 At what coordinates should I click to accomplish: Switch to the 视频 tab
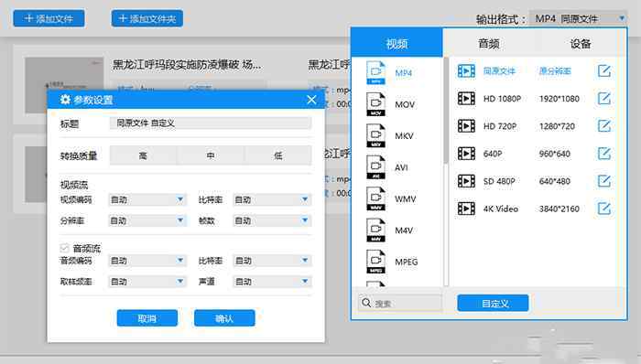[397, 43]
